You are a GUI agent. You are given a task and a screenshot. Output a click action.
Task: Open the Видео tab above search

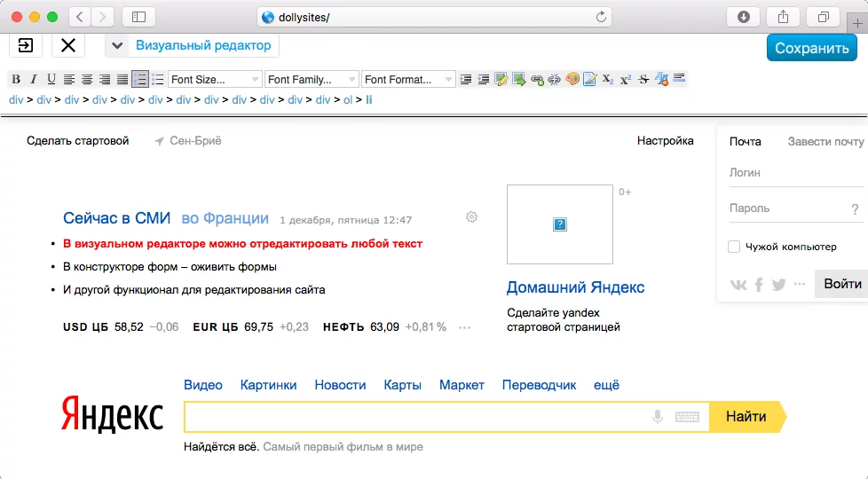point(203,385)
